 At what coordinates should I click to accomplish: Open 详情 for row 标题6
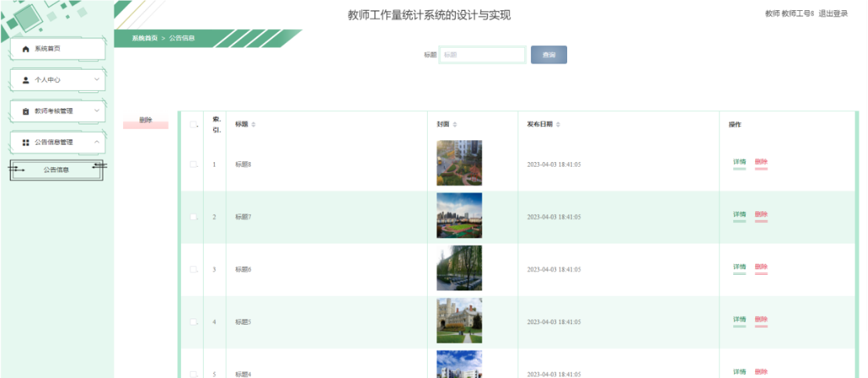pyautogui.click(x=740, y=268)
